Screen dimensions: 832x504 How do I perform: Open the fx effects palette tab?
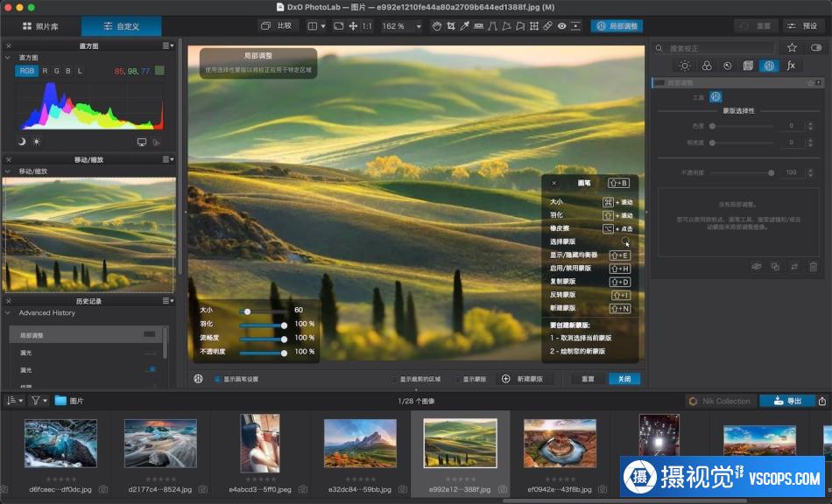pos(791,65)
